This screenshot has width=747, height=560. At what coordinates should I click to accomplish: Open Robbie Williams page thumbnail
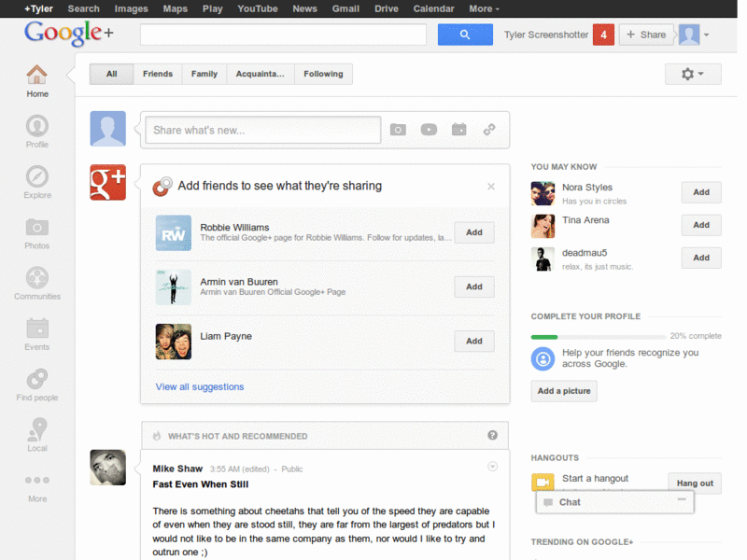pyautogui.click(x=174, y=232)
